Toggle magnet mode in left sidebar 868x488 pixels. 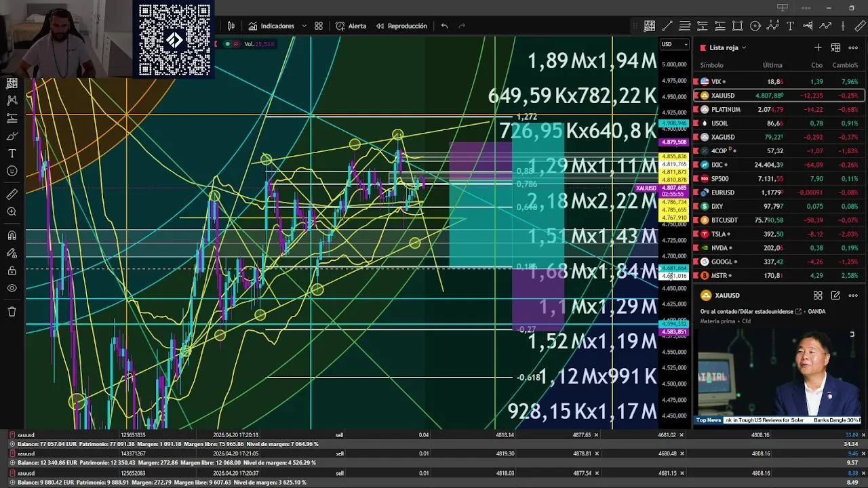pyautogui.click(x=12, y=236)
